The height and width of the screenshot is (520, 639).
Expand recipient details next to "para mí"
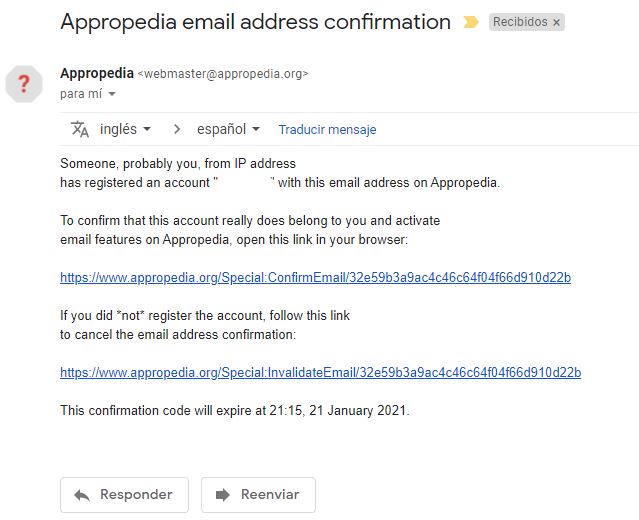click(112, 94)
